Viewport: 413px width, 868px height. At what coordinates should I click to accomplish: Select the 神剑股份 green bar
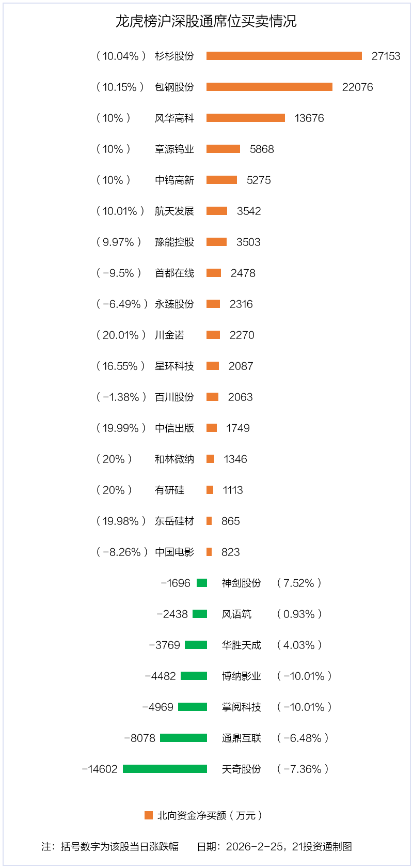(202, 583)
